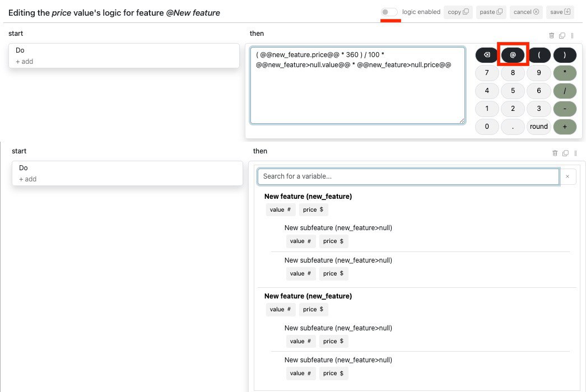Image resolution: width=586 pixels, height=392 pixels.
Task: Click the paste button in the header
Action: pyautogui.click(x=491, y=12)
